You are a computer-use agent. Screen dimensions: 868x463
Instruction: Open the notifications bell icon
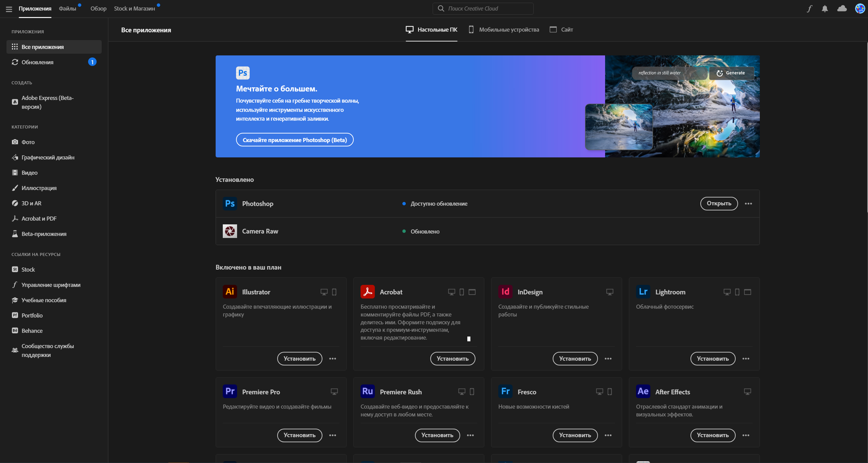coord(825,8)
